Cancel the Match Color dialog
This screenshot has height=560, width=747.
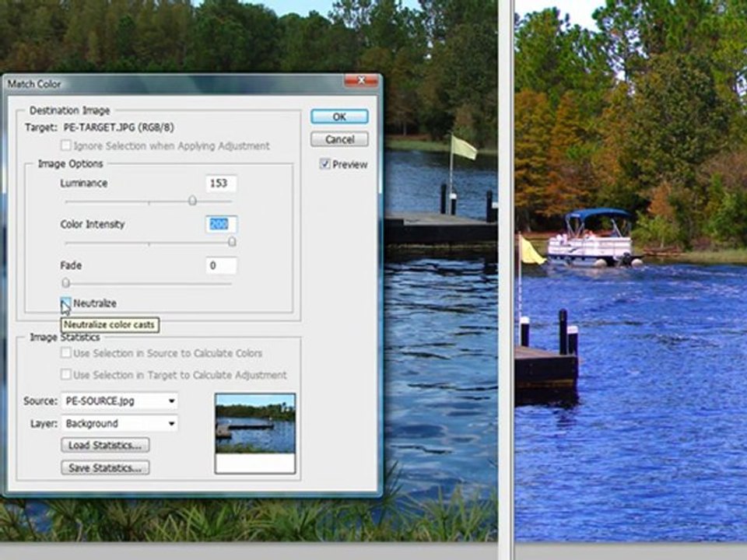(x=339, y=139)
